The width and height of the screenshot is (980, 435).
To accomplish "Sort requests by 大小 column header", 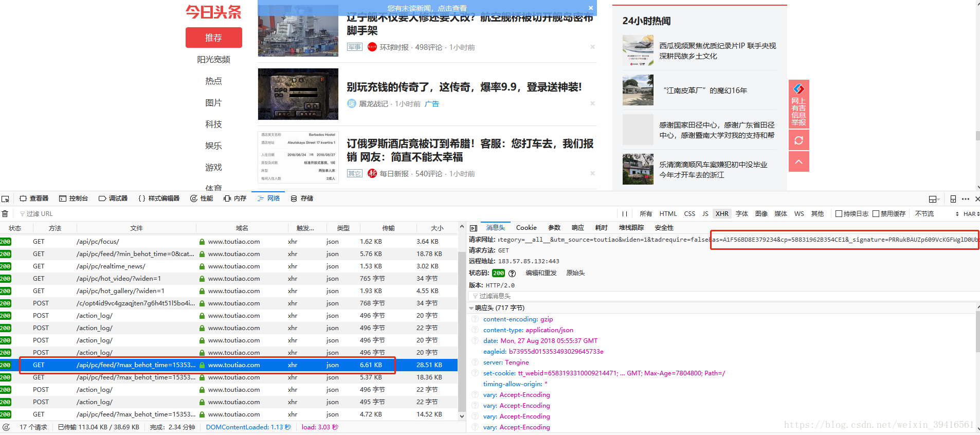I will (x=437, y=228).
